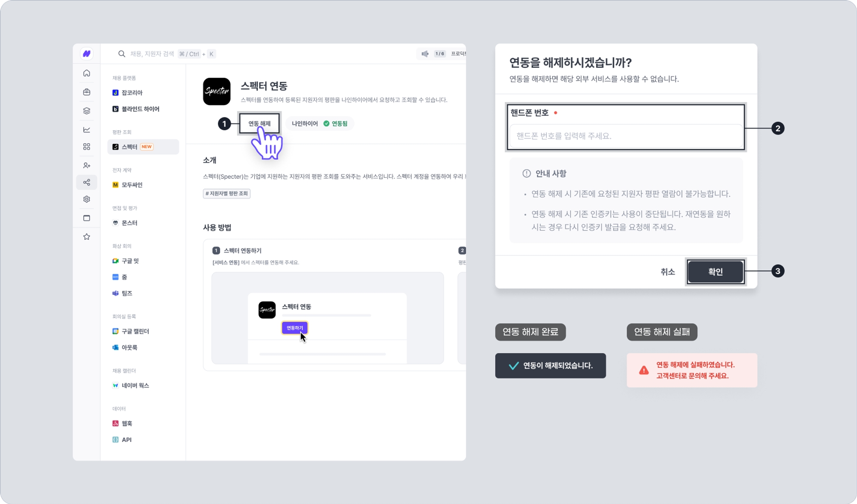Focus the 핸드폰 번호 input field
The width and height of the screenshot is (857, 504).
coord(626,136)
